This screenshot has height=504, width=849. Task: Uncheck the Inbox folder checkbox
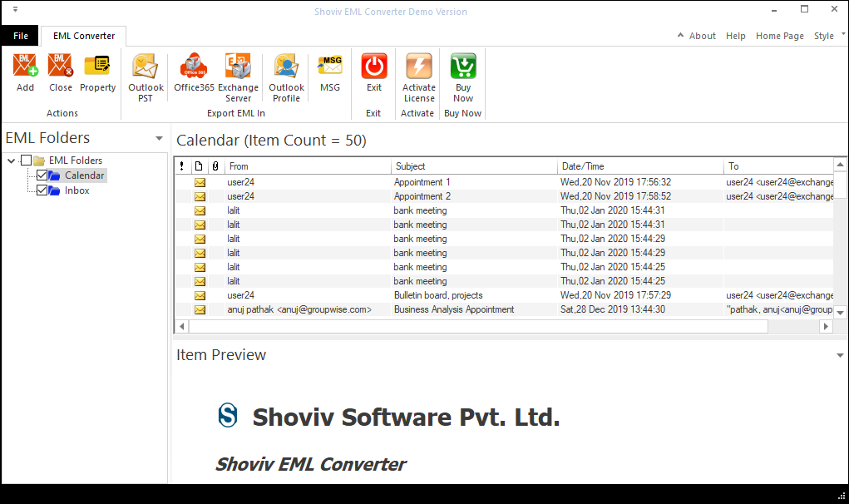pyautogui.click(x=42, y=190)
